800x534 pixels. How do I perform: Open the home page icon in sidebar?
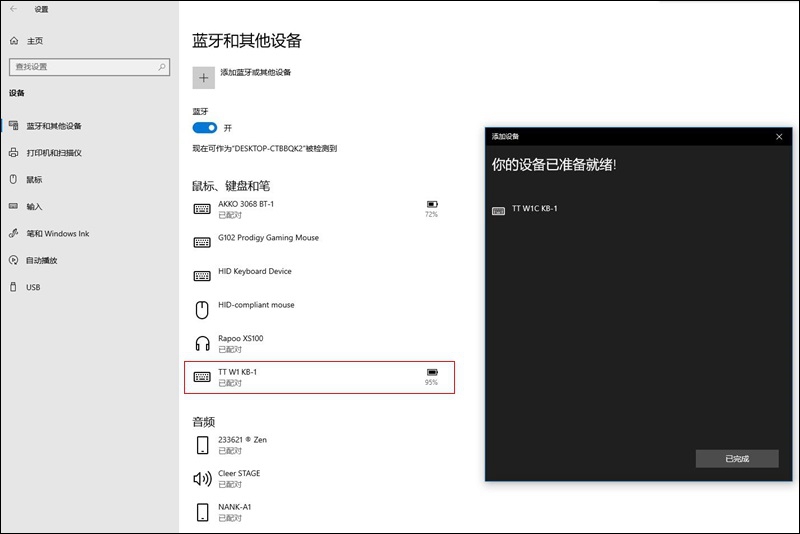14,41
